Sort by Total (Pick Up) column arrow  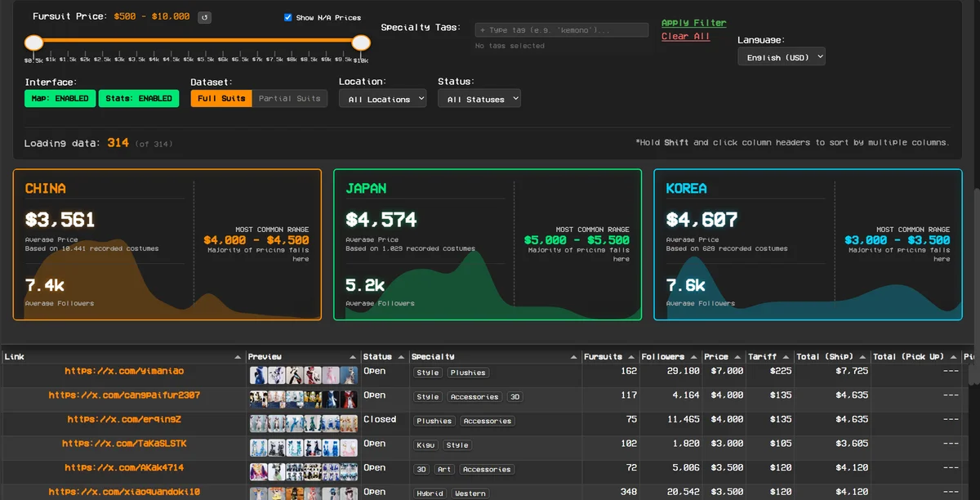[953, 357]
